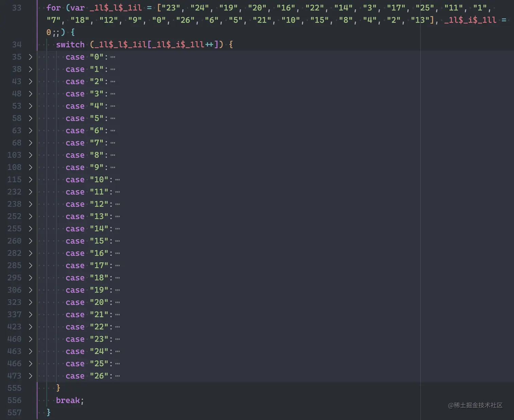The width and height of the screenshot is (514, 420).
Task: Expand folded case "10" at line 115
Action: click(x=30, y=179)
